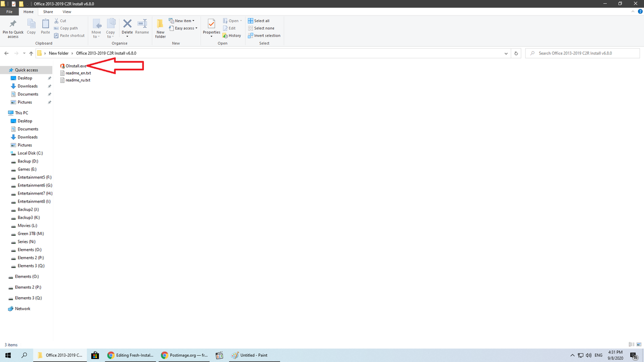Expand the Open dropdown in ribbon
The height and width of the screenshot is (362, 644).
point(240,21)
